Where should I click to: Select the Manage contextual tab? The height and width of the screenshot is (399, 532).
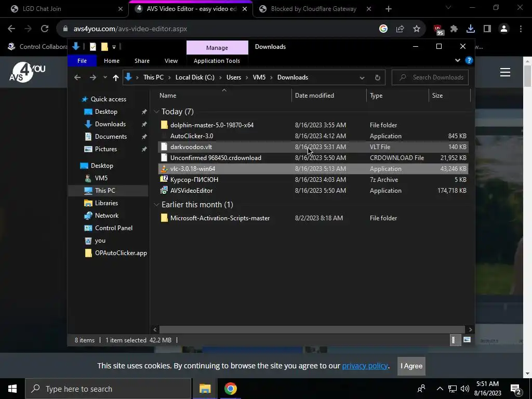pos(217,48)
